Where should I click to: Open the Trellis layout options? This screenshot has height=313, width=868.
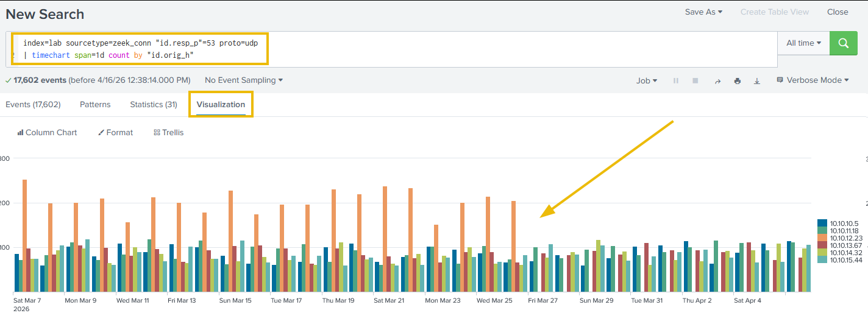coord(168,132)
